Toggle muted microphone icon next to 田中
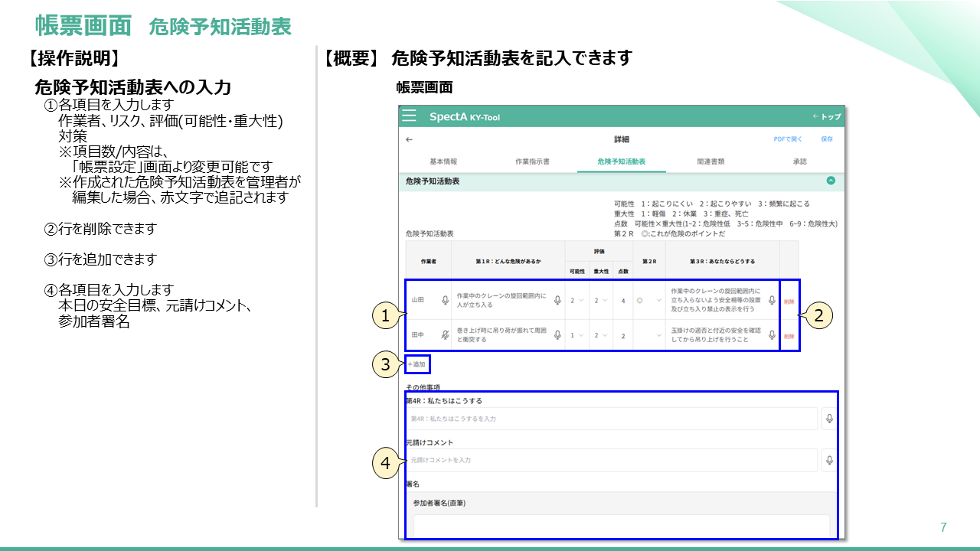The image size is (980, 551). [x=445, y=335]
